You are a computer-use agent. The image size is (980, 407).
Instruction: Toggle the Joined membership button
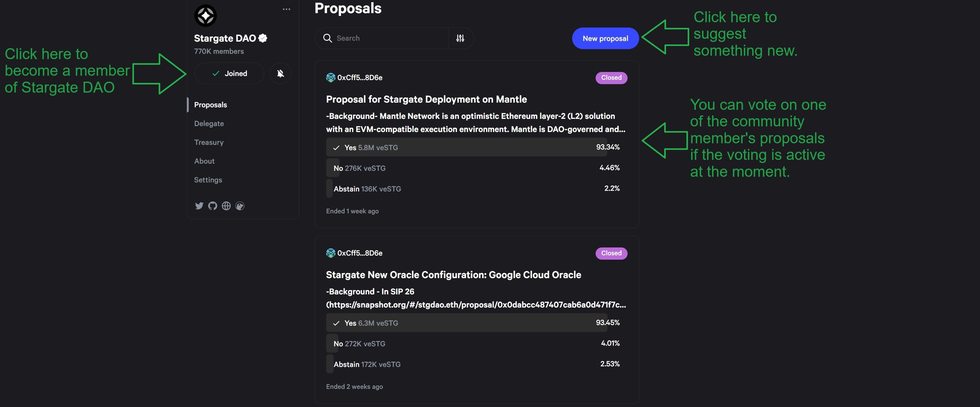point(229,74)
